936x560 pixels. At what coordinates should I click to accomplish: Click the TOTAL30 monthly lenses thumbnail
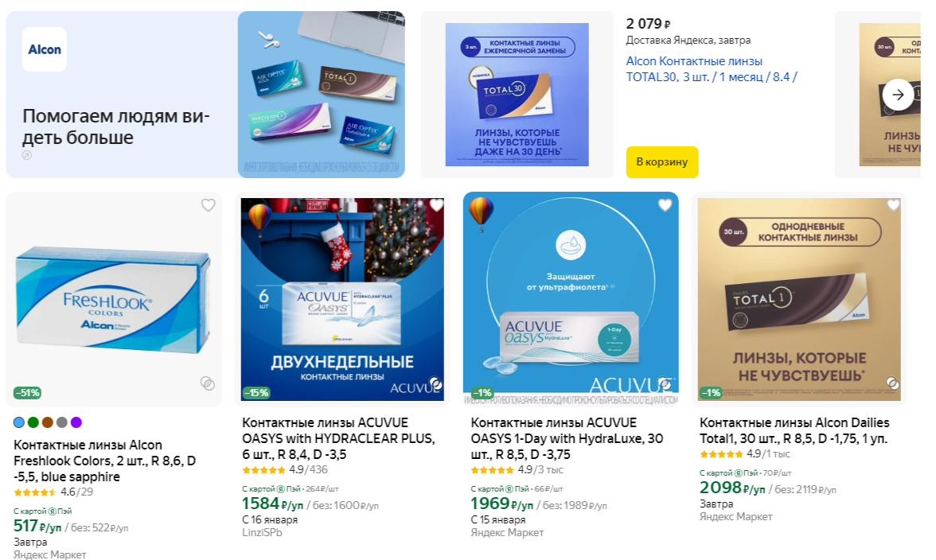tap(517, 94)
